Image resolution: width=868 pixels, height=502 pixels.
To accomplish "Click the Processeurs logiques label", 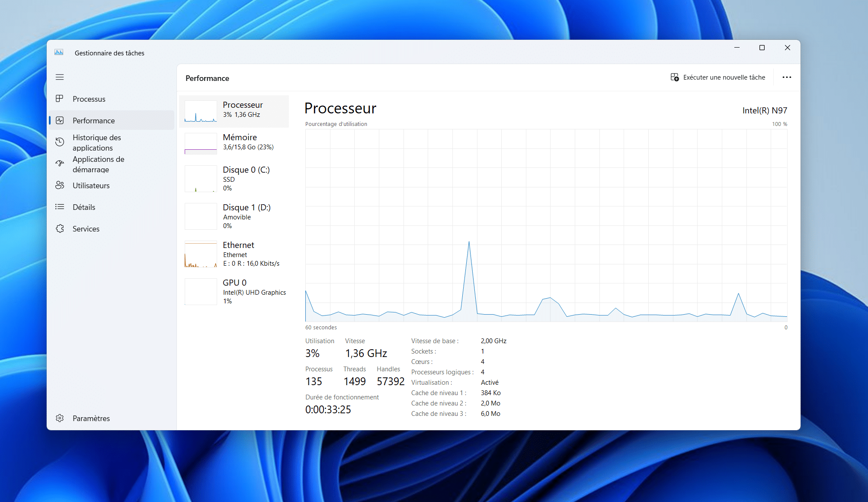I will pyautogui.click(x=442, y=372).
